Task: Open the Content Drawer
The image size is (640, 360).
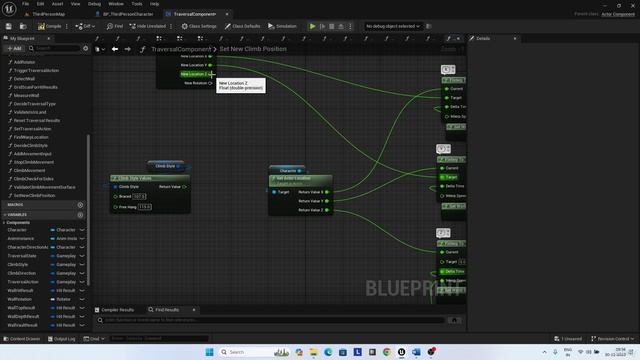Action: (x=22, y=339)
